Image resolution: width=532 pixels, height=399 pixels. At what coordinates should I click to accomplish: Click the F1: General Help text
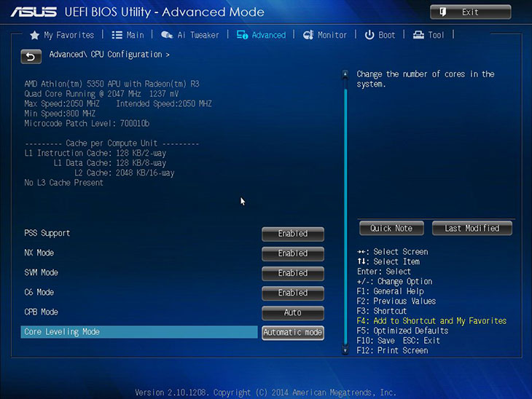tap(390, 291)
